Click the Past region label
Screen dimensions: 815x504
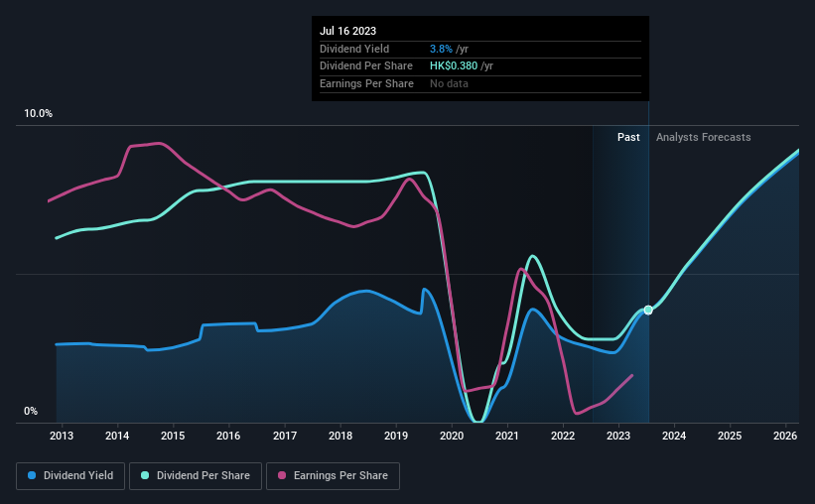(628, 137)
